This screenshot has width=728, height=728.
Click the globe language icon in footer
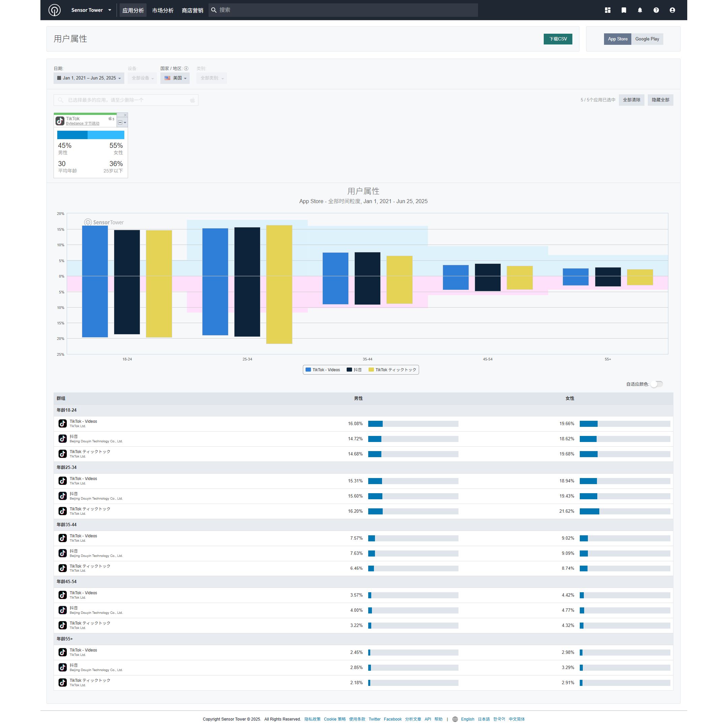[x=455, y=719]
